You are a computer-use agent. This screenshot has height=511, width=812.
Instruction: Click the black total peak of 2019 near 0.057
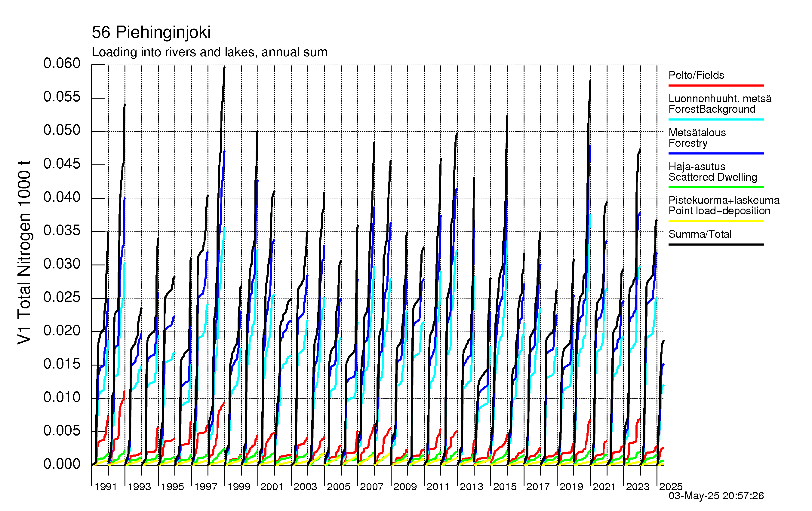pos(590,81)
